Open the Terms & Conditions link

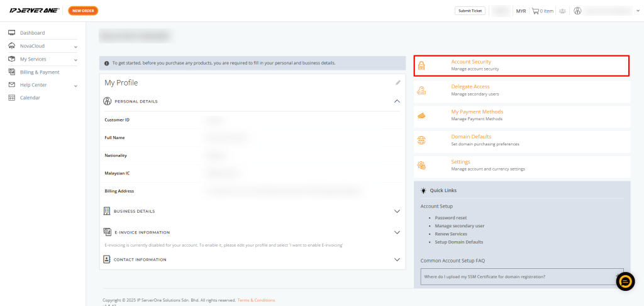[257, 300]
